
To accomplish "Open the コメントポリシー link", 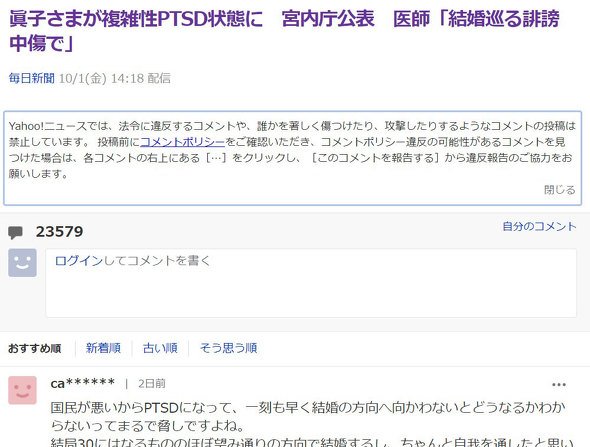I will [182, 142].
